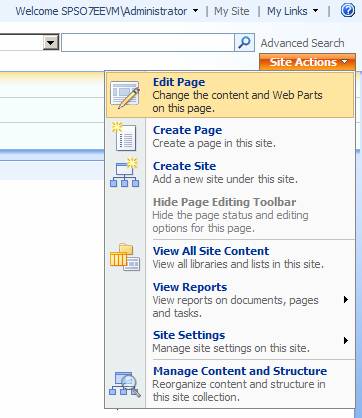Open the Welcome Administrator user menu
Screen dimensions: 362x418
click(x=107, y=11)
